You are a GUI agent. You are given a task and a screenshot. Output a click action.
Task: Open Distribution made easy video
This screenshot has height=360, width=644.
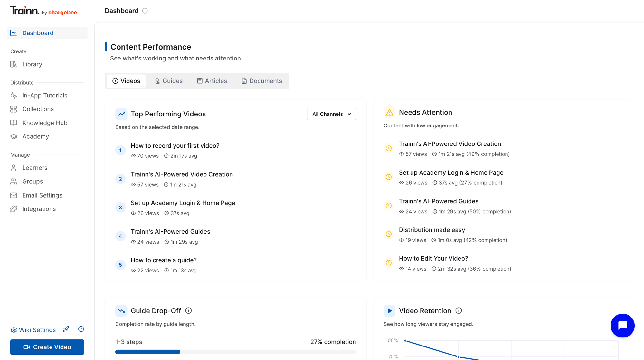pyautogui.click(x=432, y=230)
